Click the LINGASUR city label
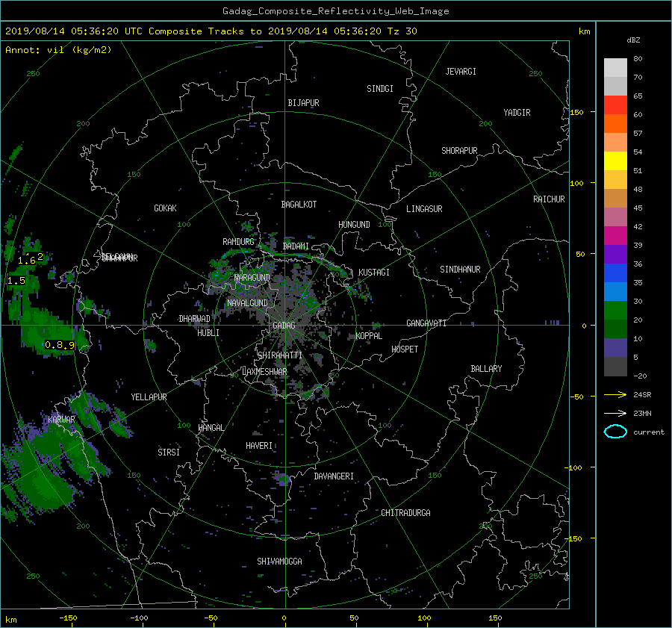 [424, 209]
